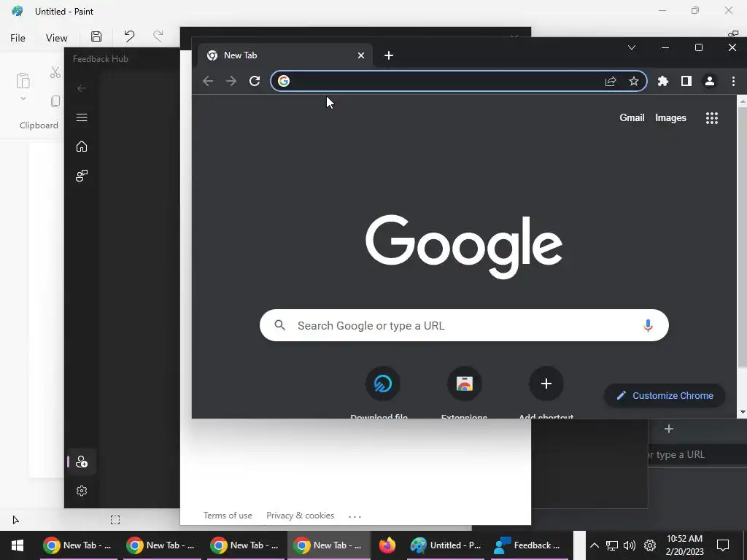
Task: Switch to Untitled - Paint taskbar button
Action: 446,545
